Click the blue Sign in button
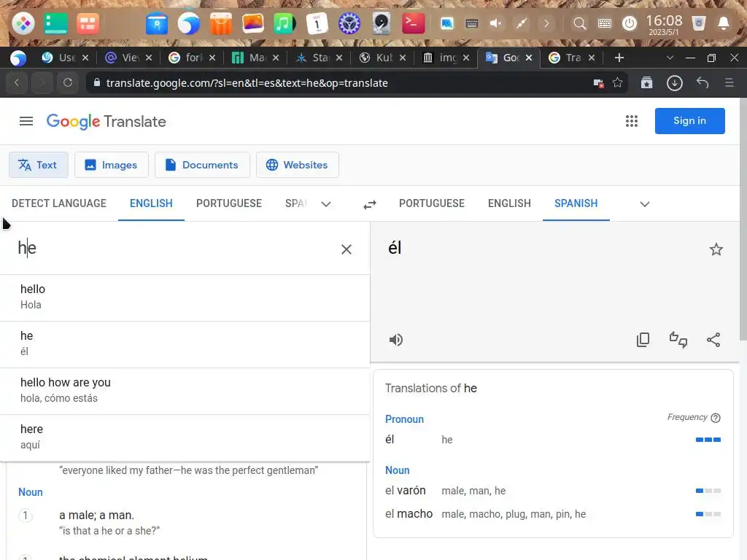The width and height of the screenshot is (747, 560). [x=689, y=121]
